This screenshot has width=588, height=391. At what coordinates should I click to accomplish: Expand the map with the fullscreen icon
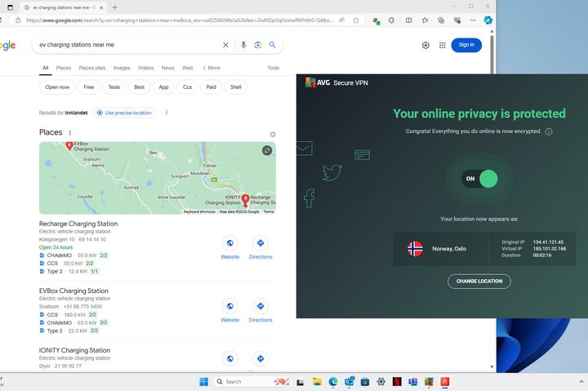pos(267,150)
